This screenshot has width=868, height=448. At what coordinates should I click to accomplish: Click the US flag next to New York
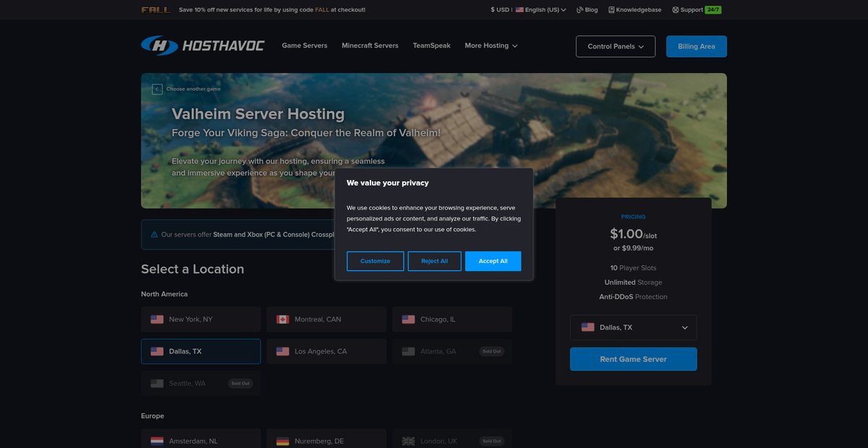tap(157, 319)
